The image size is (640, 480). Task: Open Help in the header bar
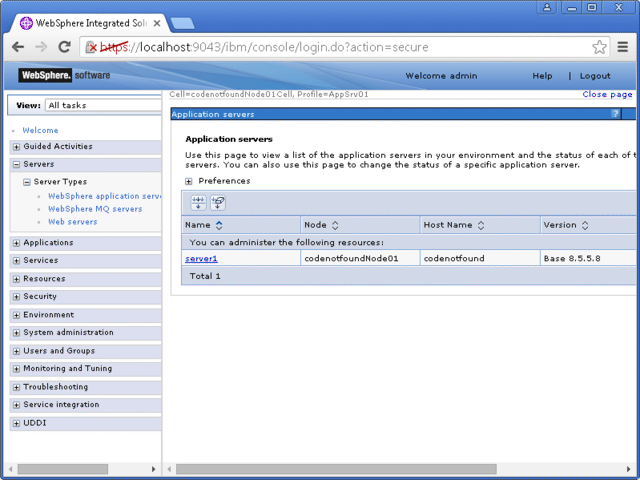coord(542,76)
